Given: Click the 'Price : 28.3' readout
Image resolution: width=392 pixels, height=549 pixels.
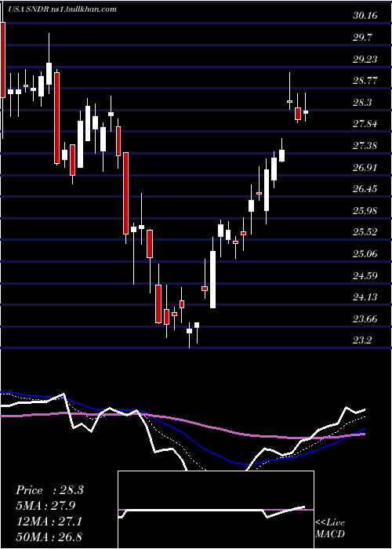Looking at the screenshot, I should pos(49,490).
